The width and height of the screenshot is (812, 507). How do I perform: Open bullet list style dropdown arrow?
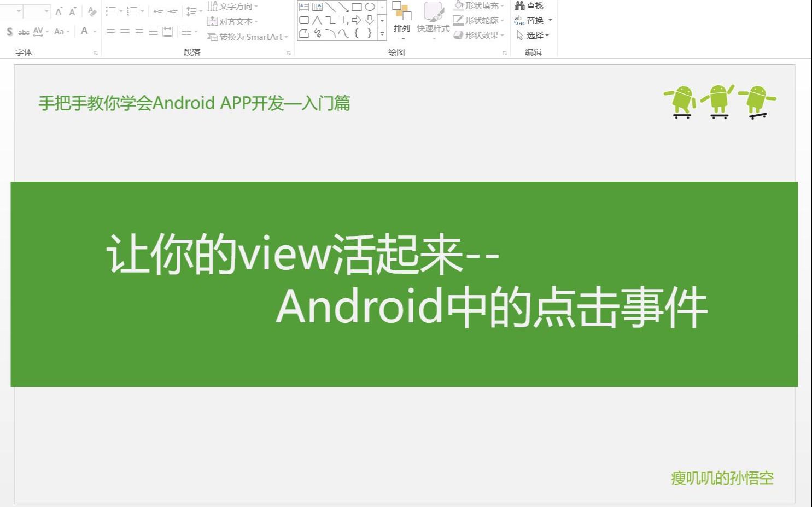(x=121, y=11)
